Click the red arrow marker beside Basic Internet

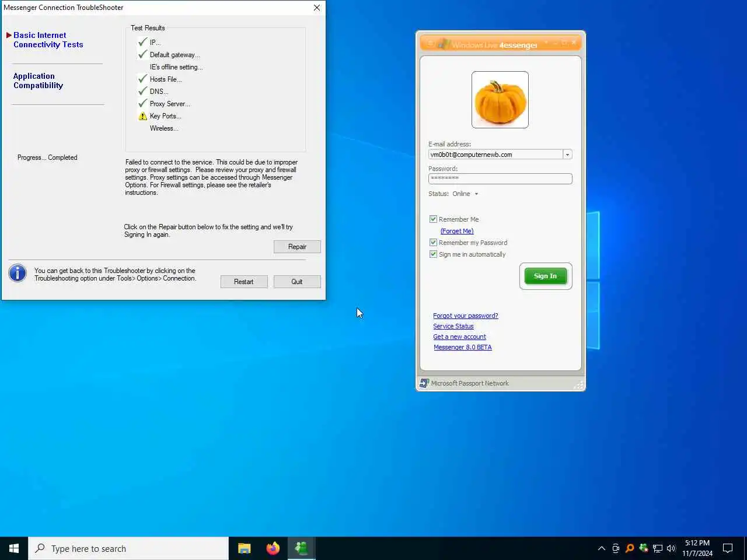[9, 36]
